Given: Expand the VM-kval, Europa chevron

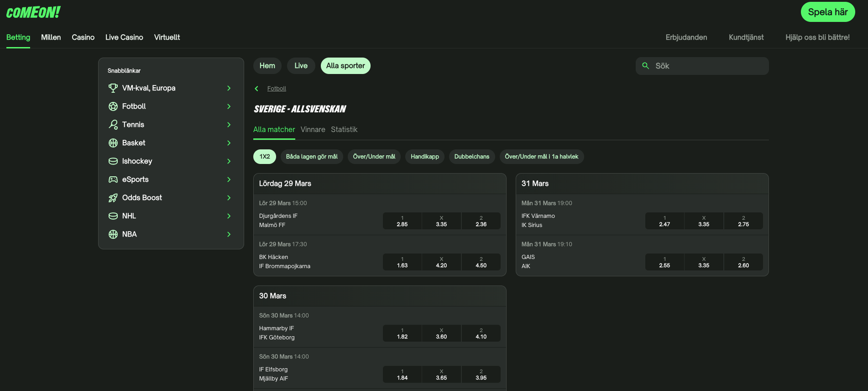Looking at the screenshot, I should pos(229,88).
